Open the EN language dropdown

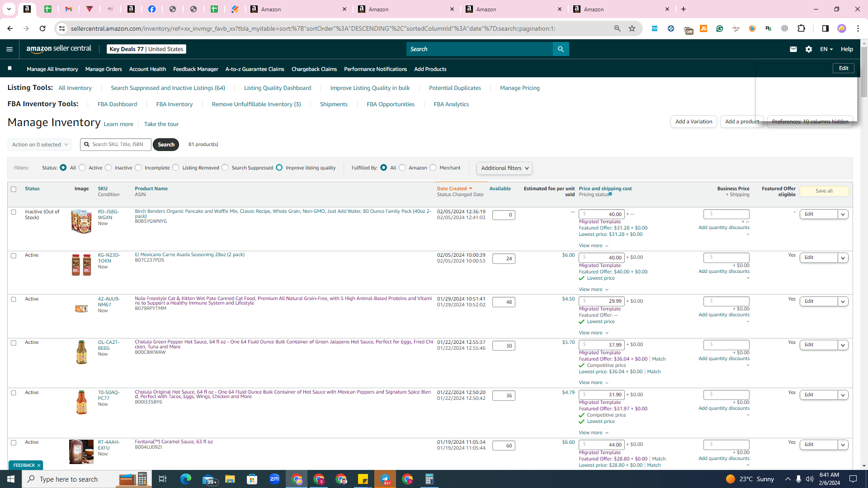(826, 49)
